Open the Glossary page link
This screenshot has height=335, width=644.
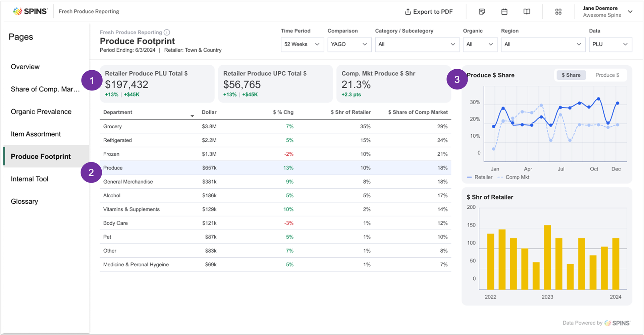[x=24, y=201]
